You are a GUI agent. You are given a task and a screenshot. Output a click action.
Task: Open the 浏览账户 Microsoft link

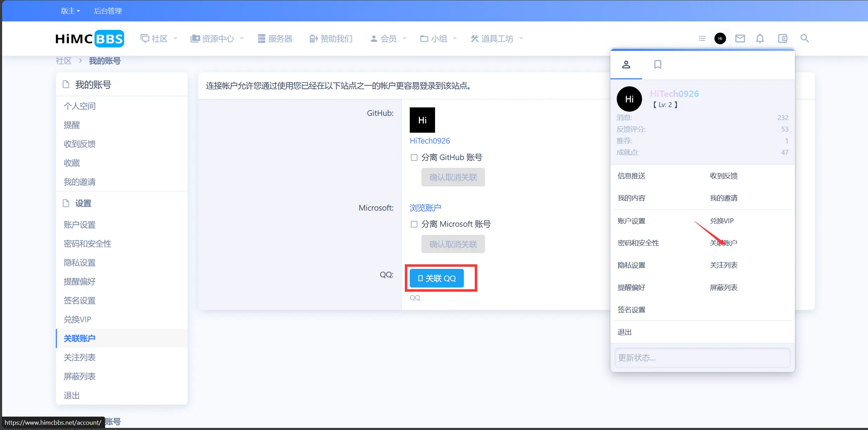(425, 207)
